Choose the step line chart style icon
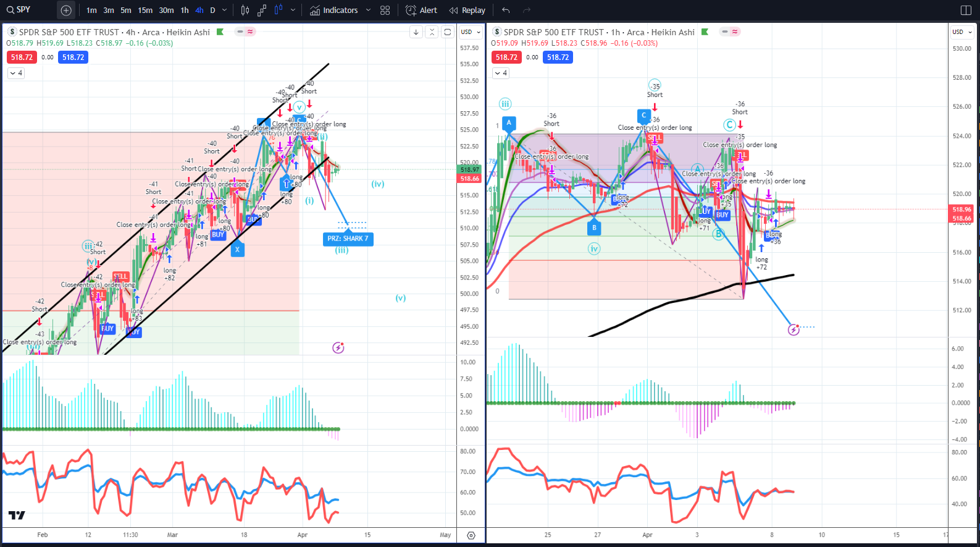This screenshot has width=980, height=547. click(x=262, y=10)
